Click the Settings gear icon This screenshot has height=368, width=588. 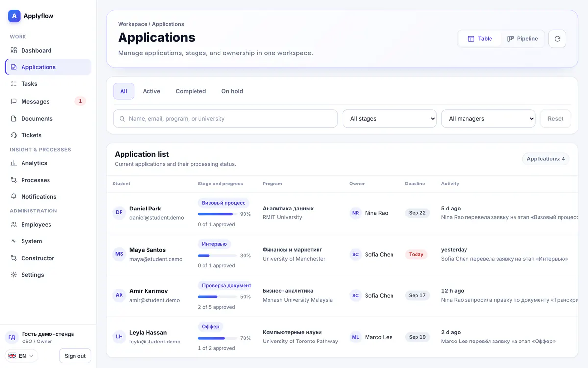(14, 275)
